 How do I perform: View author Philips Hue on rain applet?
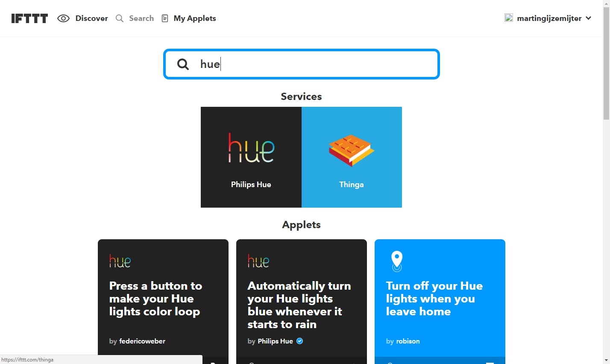275,341
